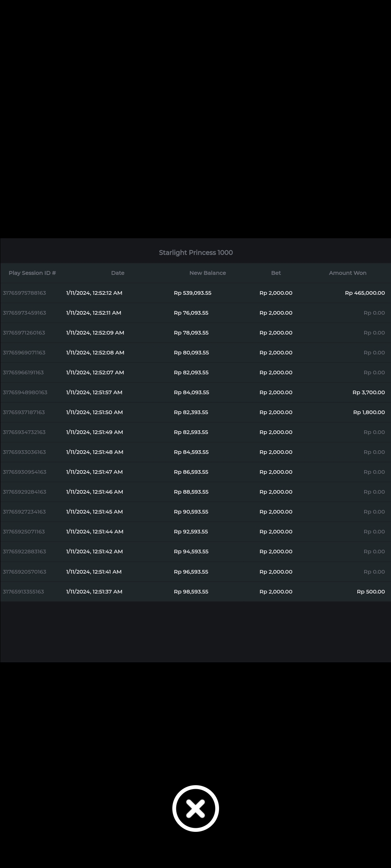Click the Rp 539,093.55 new balance
Viewport: 391px width, 868px height.
(193, 293)
